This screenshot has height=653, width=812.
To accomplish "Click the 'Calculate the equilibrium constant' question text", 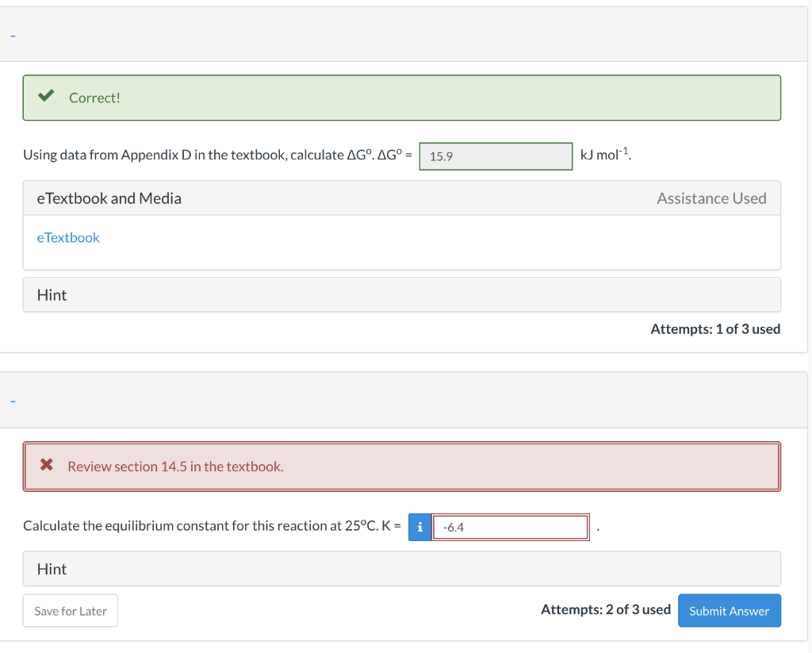I will [212, 526].
